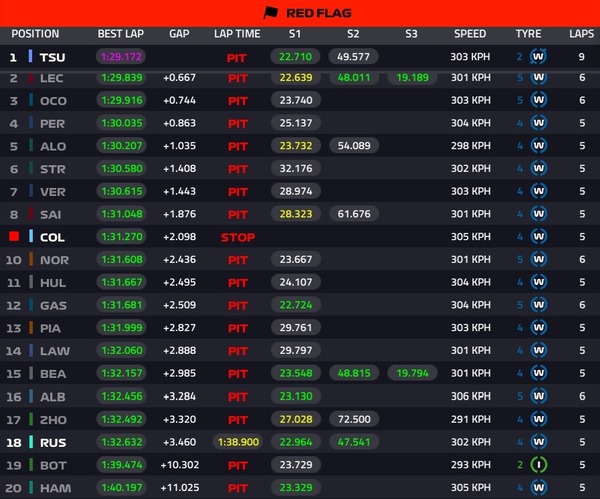
Task: Click the wet tyre icon in LEC row
Action: coord(538,78)
